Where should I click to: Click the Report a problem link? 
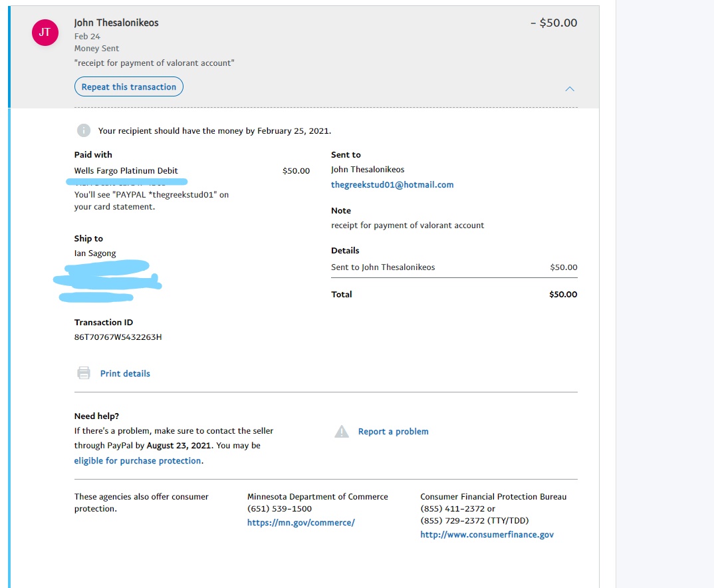point(394,431)
